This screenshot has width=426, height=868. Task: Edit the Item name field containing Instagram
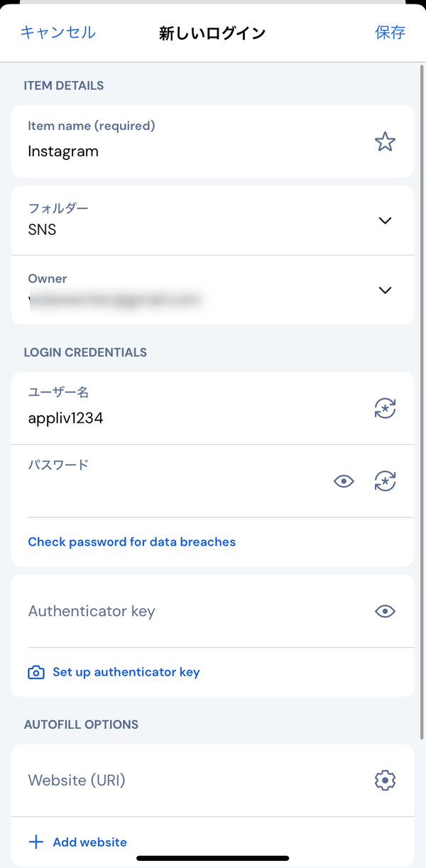tap(192, 141)
